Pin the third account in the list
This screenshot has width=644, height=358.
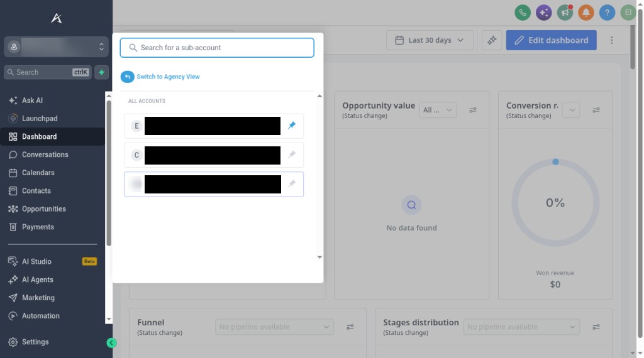[292, 184]
